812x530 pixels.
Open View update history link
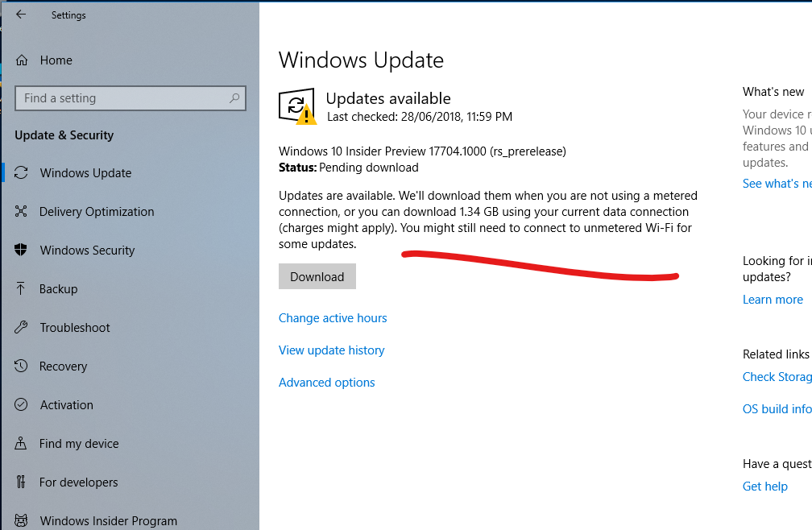tap(331, 350)
